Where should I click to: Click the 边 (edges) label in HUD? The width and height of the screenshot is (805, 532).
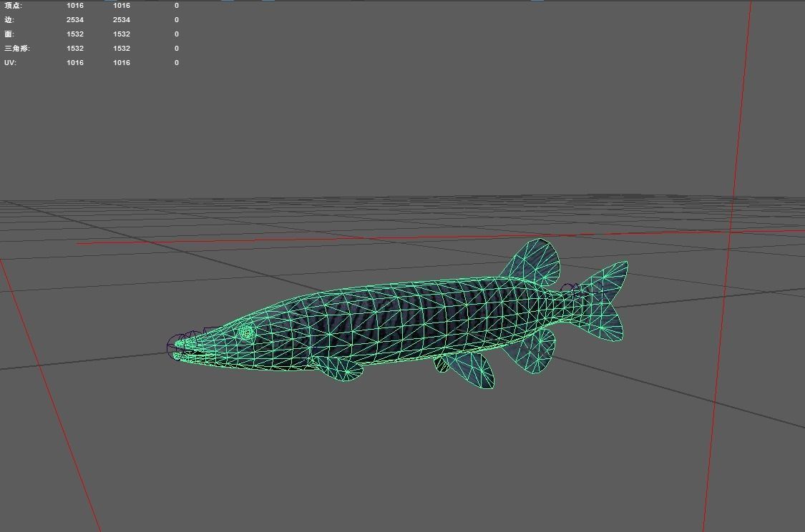tap(9, 20)
